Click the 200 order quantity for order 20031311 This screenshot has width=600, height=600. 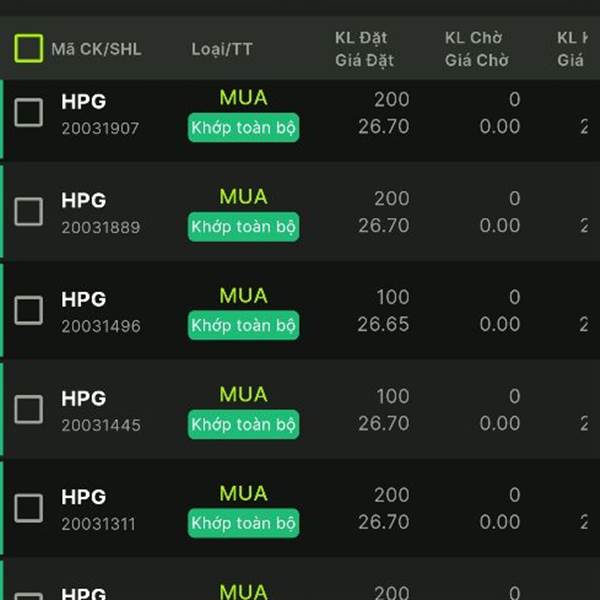392,495
